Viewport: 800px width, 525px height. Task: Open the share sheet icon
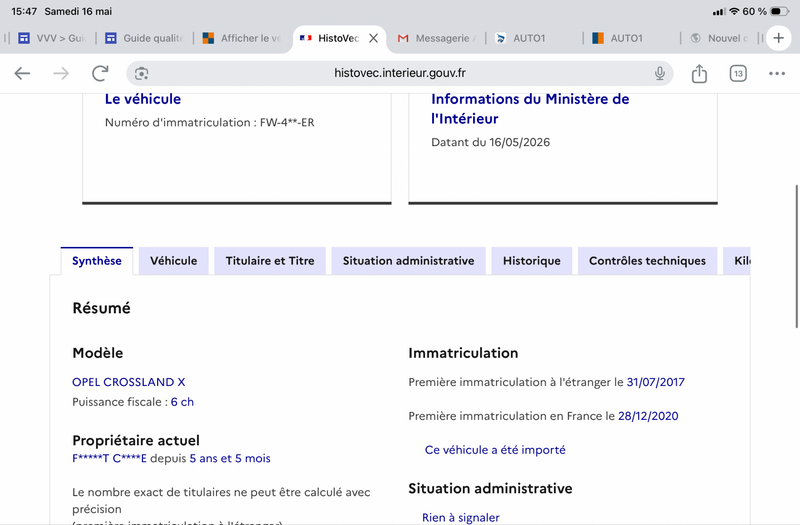tap(699, 73)
